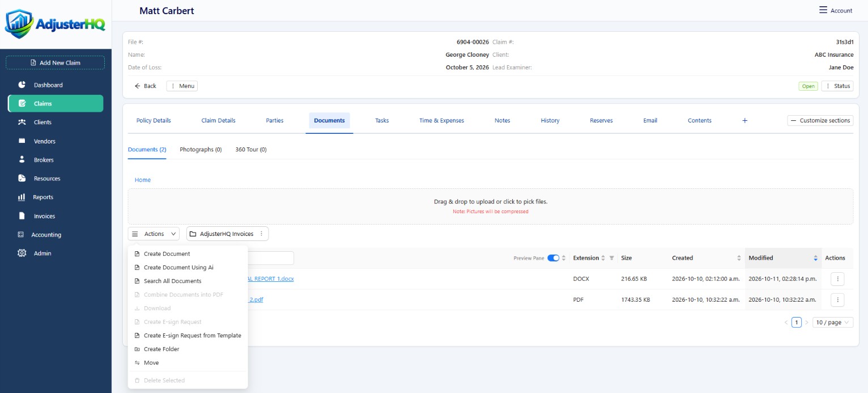
Task: Click the previous page arrow
Action: coord(786,322)
